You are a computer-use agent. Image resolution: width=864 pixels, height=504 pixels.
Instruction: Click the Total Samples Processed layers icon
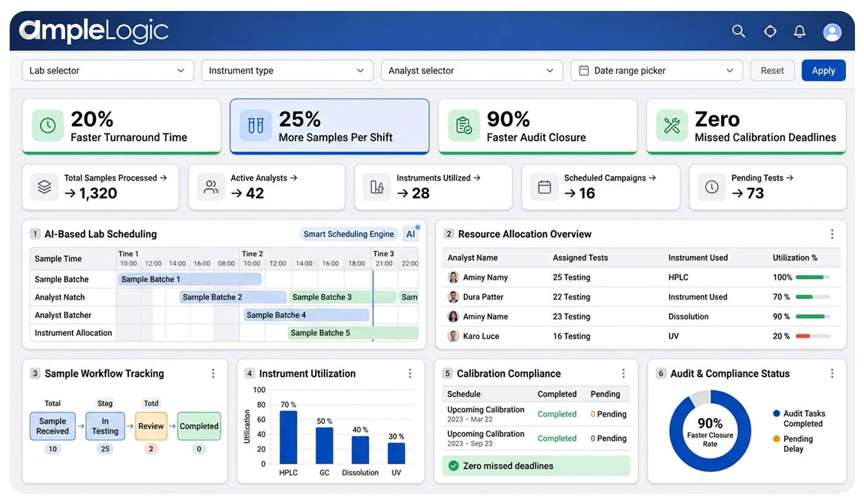tap(44, 187)
